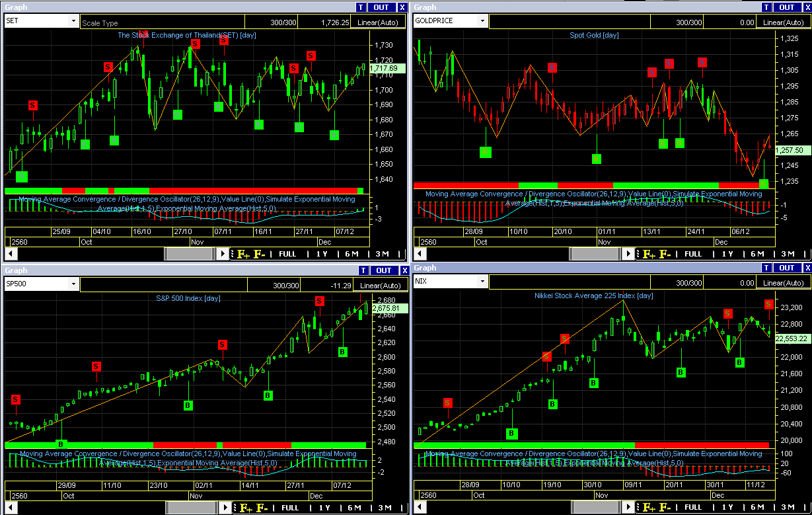The height and width of the screenshot is (515, 812).
Task: Click F+ on the NIX graph
Action: coord(649,508)
